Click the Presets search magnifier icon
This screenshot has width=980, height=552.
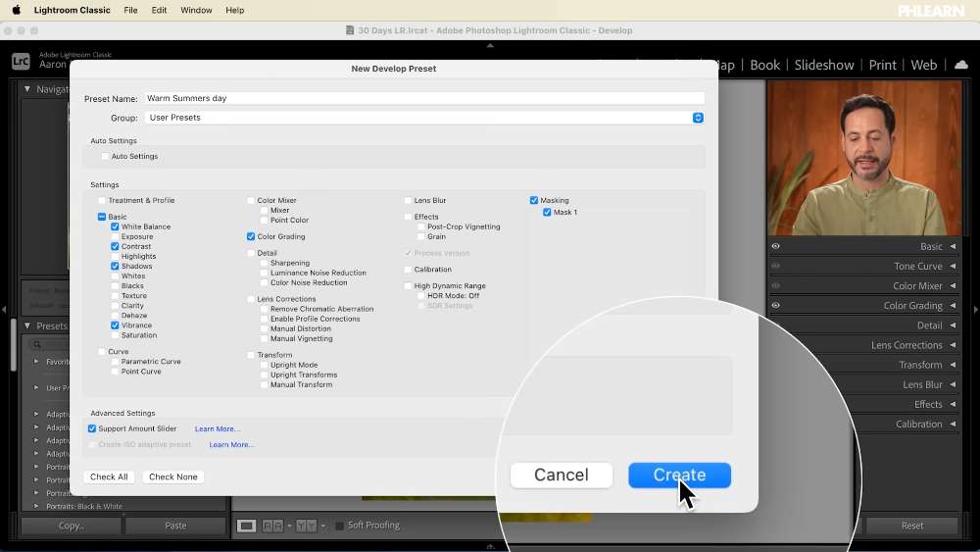coord(37,344)
